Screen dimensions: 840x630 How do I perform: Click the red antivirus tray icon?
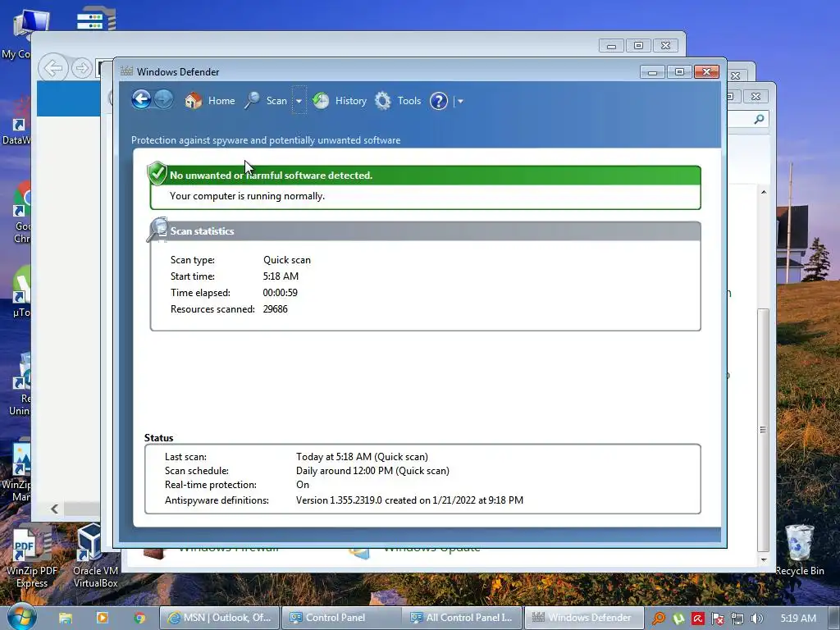pos(697,619)
